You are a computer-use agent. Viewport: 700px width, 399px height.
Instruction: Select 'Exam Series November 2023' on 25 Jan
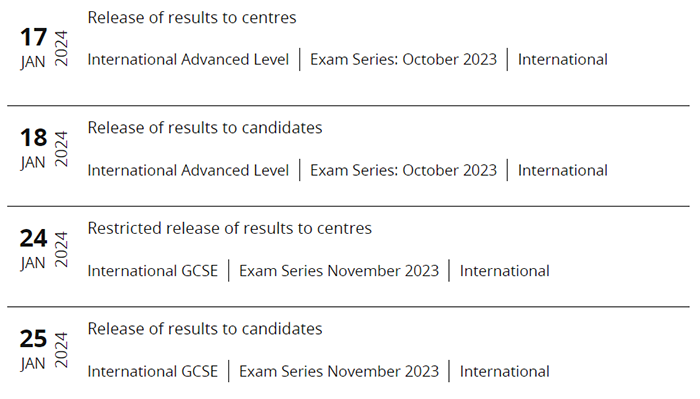point(339,371)
